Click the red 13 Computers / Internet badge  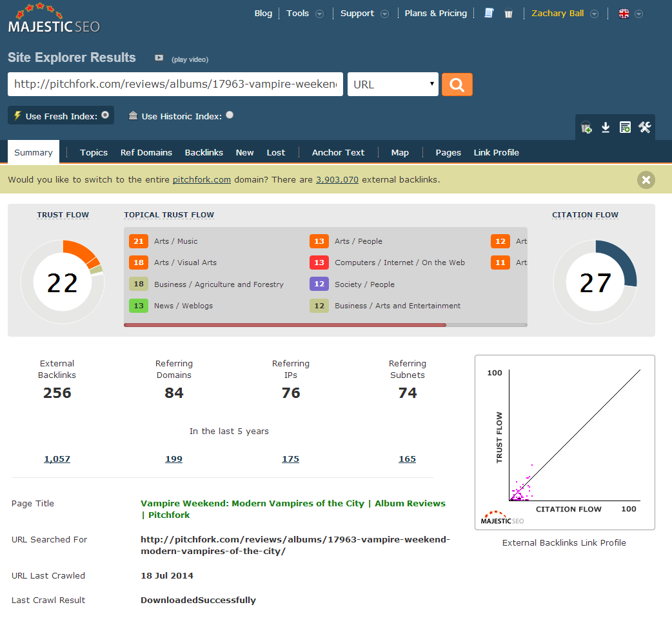coord(319,263)
